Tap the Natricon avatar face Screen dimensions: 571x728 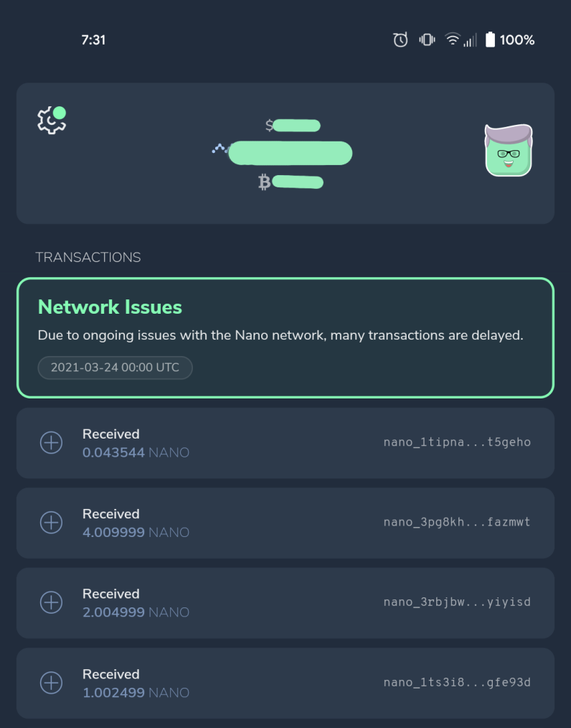click(509, 150)
